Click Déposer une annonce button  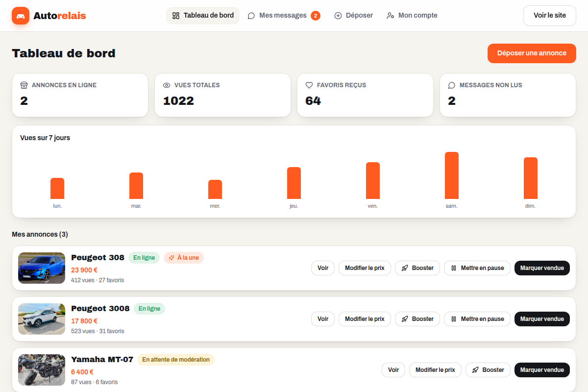click(x=532, y=53)
